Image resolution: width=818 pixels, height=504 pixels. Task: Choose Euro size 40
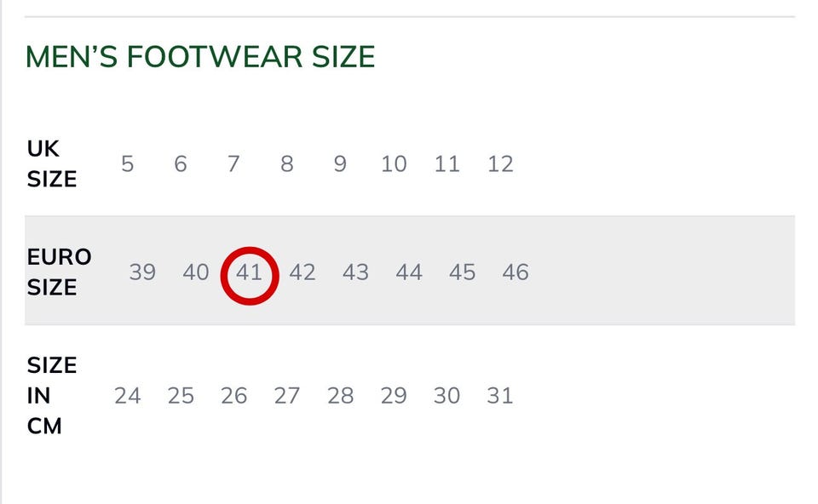click(x=196, y=272)
